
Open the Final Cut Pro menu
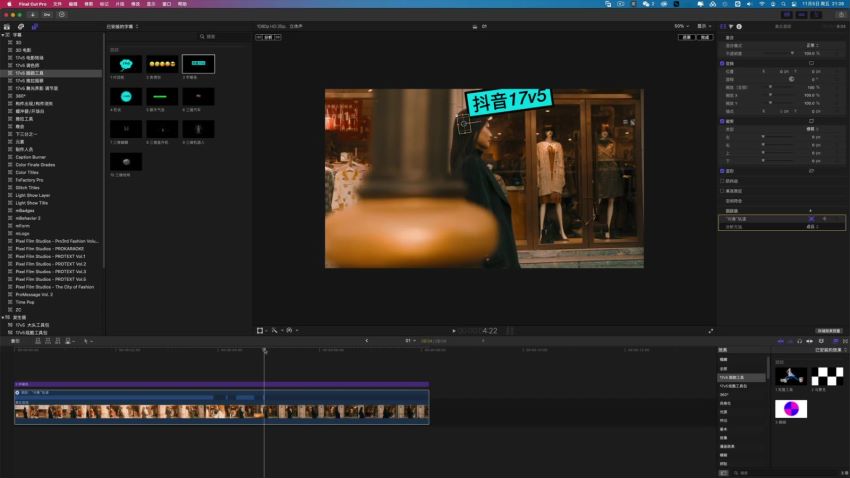(33, 4)
